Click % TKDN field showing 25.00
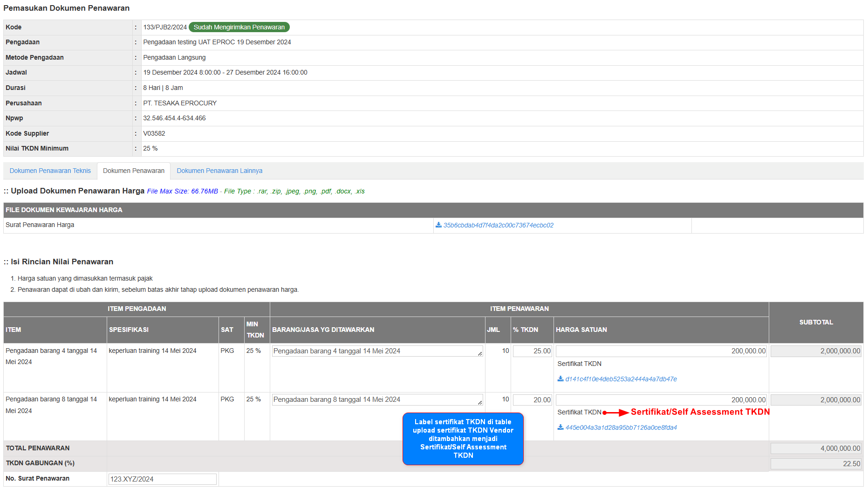The image size is (868, 489). pyautogui.click(x=532, y=351)
